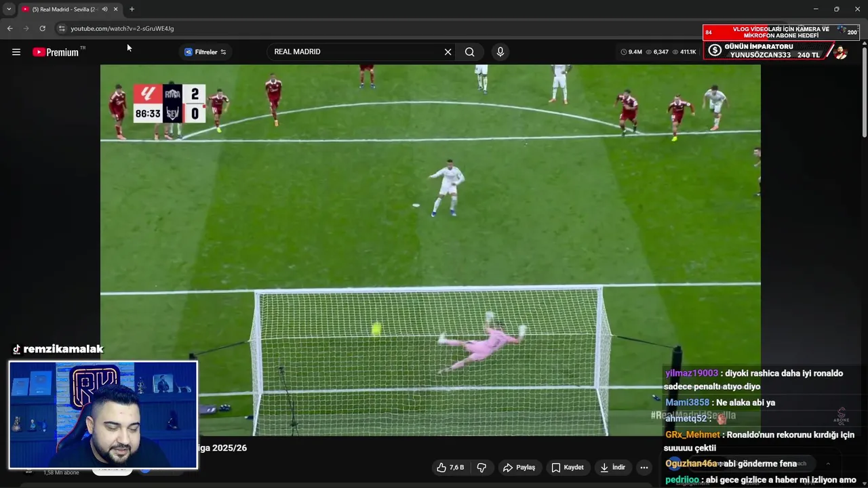Click the GÜNÜN İMPARATORU donation banner
The width and height of the screenshot is (868, 488).
tap(775, 51)
